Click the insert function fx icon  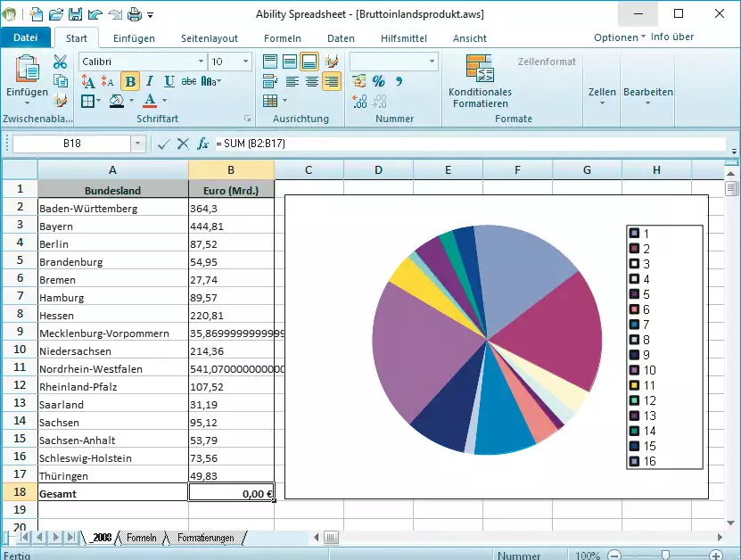(x=202, y=144)
